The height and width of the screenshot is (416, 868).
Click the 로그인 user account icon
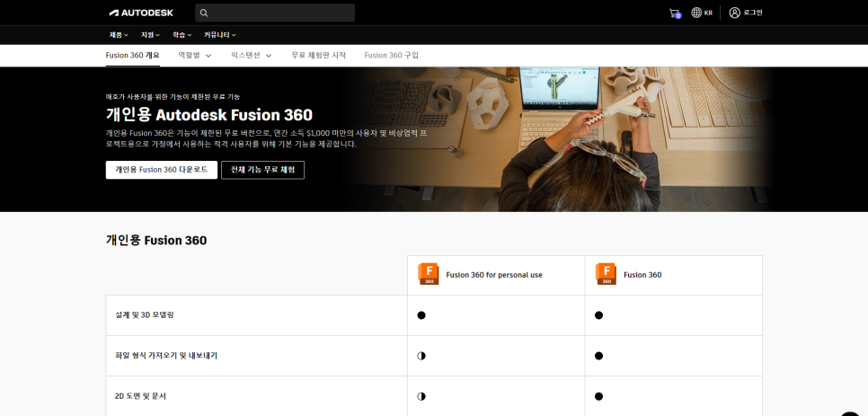pyautogui.click(x=735, y=13)
